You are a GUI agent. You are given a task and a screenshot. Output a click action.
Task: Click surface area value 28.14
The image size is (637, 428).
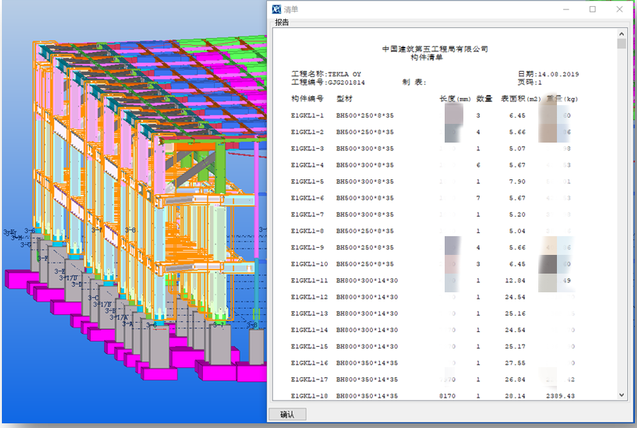515,396
